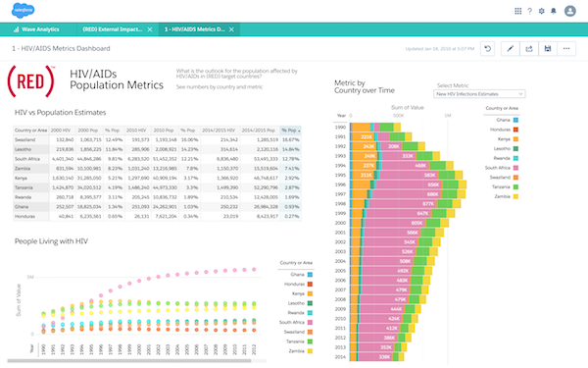Click the Salesforce cloud logo
The width and height of the screenshot is (588, 368).
coord(23,11)
